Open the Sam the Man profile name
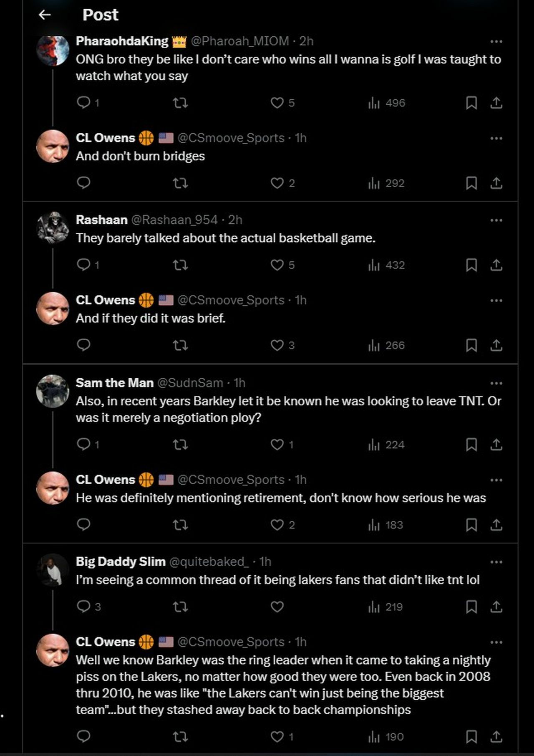Viewport: 534px width, 756px height. [x=115, y=383]
